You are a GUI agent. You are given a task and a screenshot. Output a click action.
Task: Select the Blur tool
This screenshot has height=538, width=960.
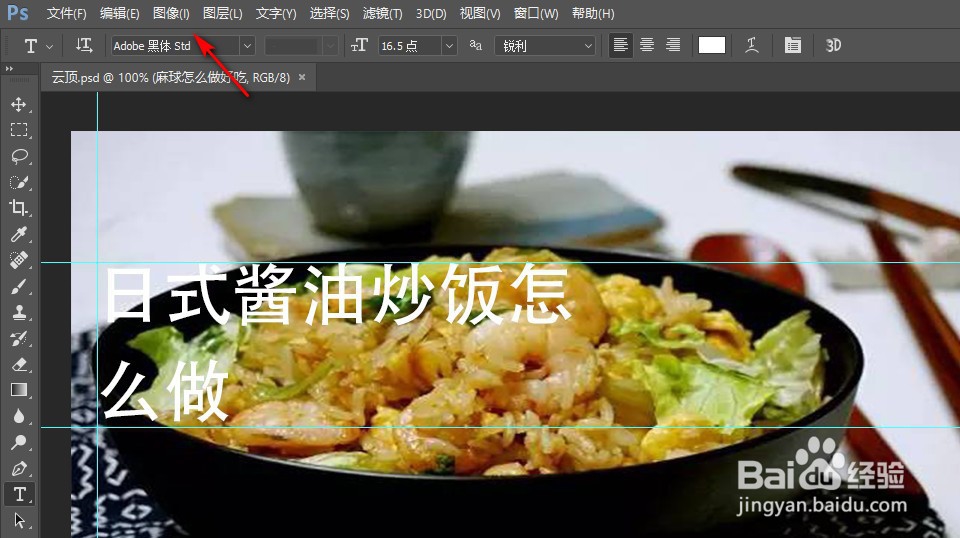coord(18,416)
